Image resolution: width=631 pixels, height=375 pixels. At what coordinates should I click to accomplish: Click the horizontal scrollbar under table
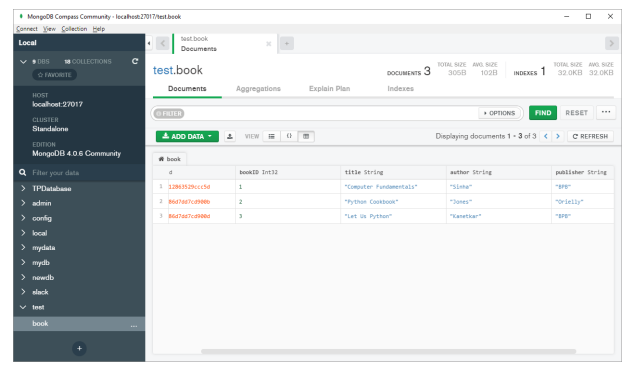click(388, 351)
